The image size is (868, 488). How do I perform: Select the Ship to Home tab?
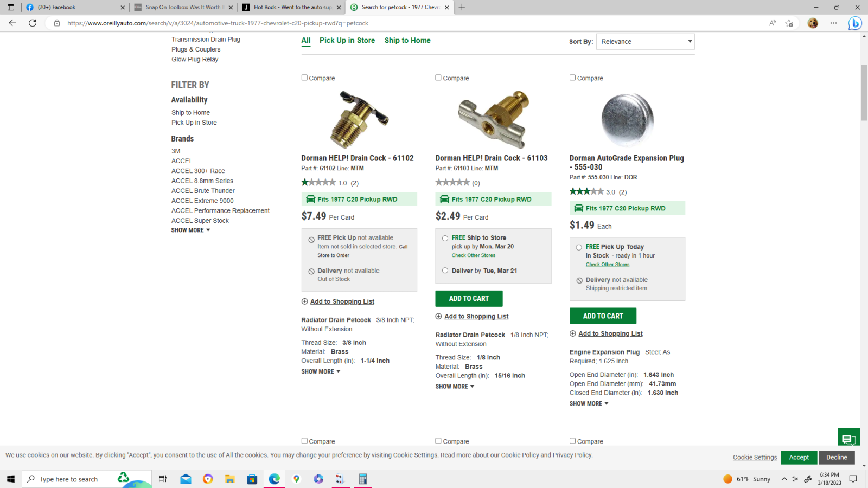pos(407,41)
